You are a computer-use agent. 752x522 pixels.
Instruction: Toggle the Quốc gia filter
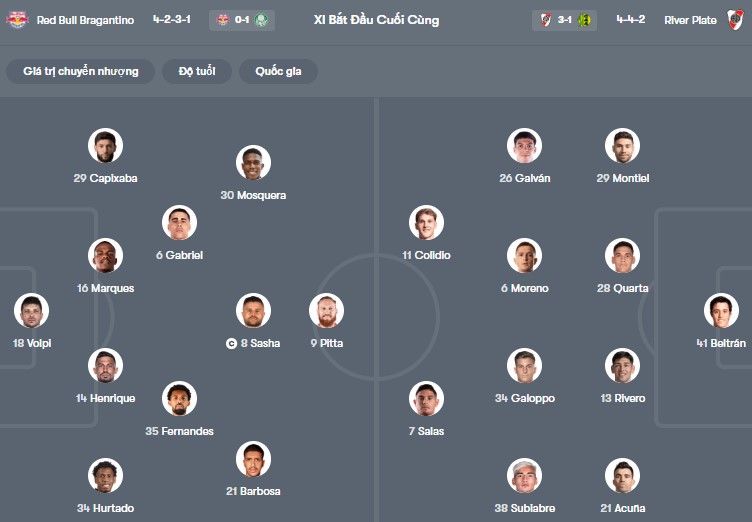click(x=285, y=71)
